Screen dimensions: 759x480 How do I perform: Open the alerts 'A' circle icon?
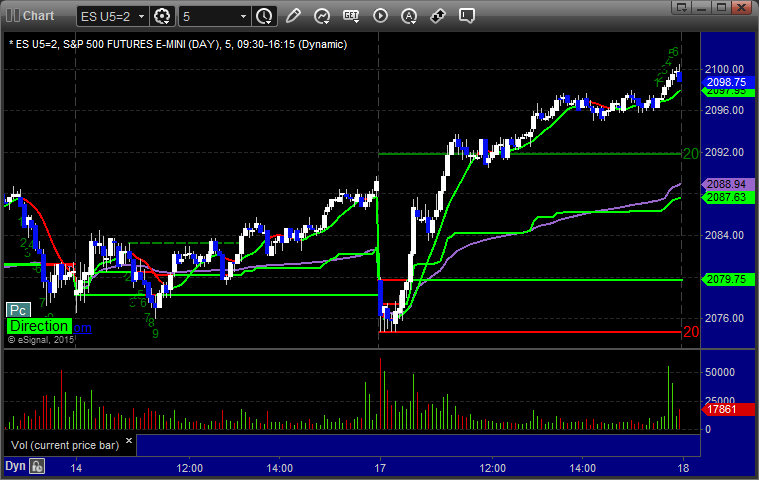point(409,16)
